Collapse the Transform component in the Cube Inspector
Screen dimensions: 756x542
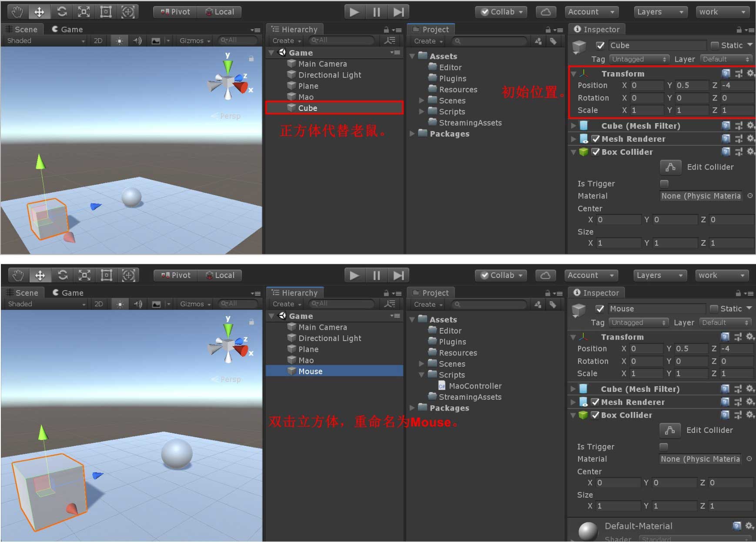[x=573, y=74]
